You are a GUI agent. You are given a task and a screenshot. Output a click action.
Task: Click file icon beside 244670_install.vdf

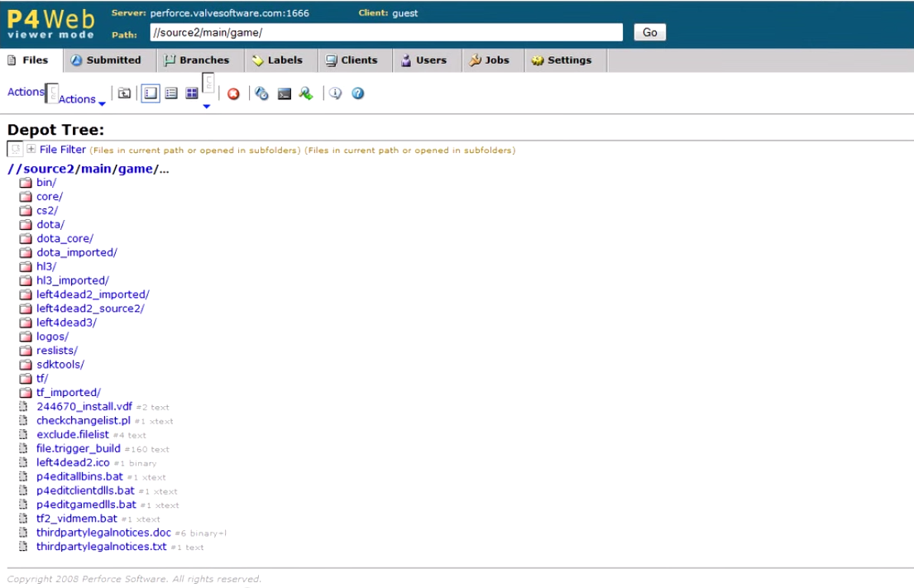tap(23, 406)
